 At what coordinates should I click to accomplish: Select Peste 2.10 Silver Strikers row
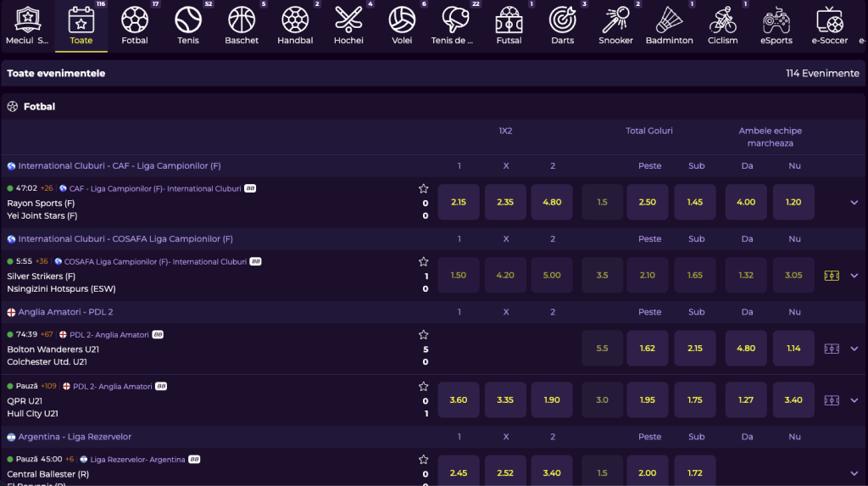pos(647,276)
